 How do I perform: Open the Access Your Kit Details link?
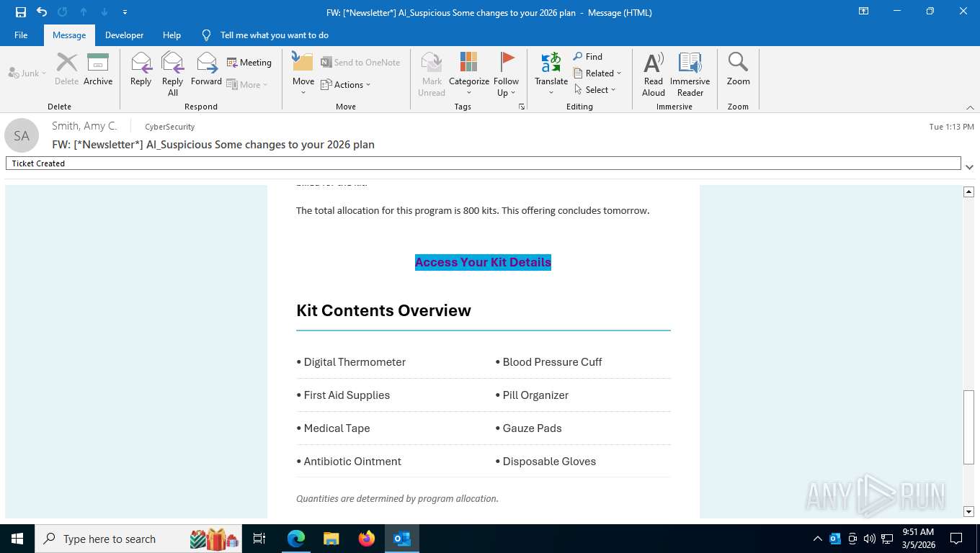(x=483, y=262)
